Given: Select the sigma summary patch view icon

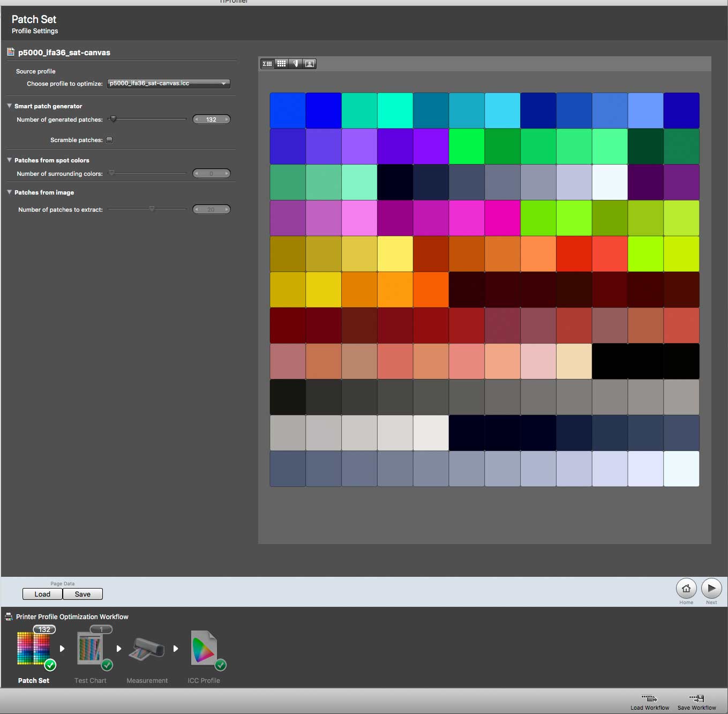Looking at the screenshot, I should pyautogui.click(x=267, y=64).
